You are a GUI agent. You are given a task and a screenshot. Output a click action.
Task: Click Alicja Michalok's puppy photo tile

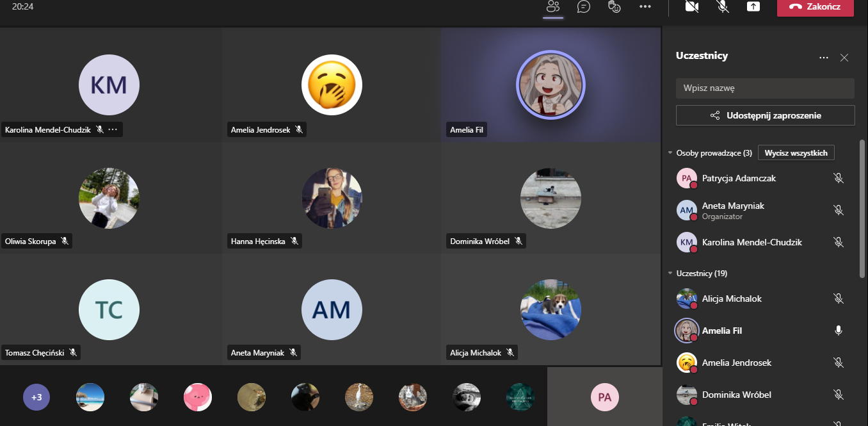[551, 309]
